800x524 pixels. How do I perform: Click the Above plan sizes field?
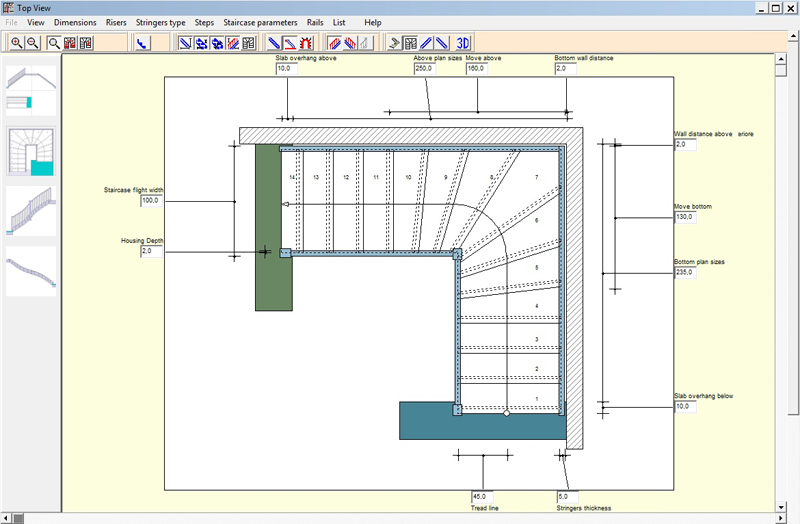(x=427, y=69)
